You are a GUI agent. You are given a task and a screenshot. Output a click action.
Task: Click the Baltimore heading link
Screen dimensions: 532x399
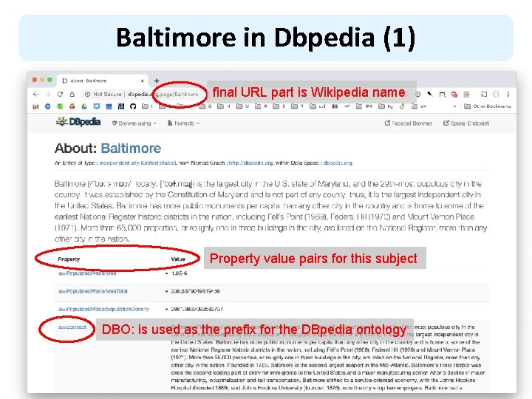131,149
